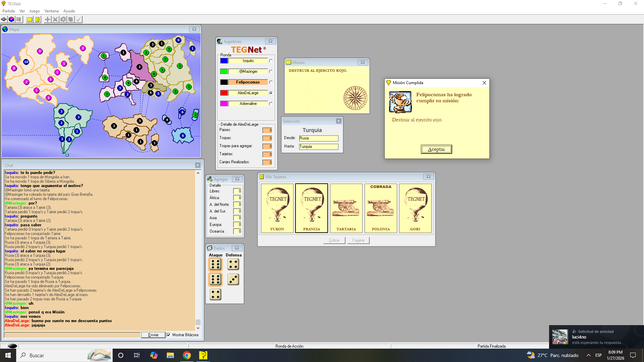Click the chat scrollbar up arrow
Screen dimensions: 644x362
point(198,173)
